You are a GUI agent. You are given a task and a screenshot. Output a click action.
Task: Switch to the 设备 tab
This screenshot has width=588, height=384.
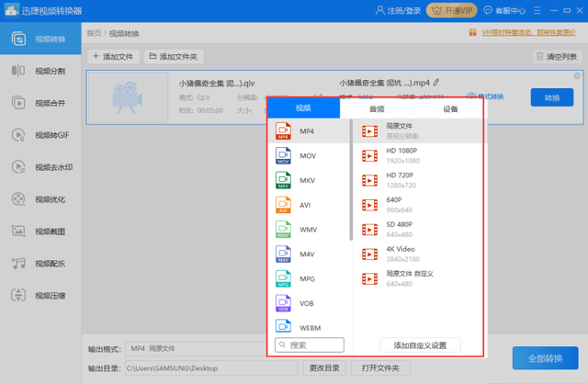(x=450, y=108)
